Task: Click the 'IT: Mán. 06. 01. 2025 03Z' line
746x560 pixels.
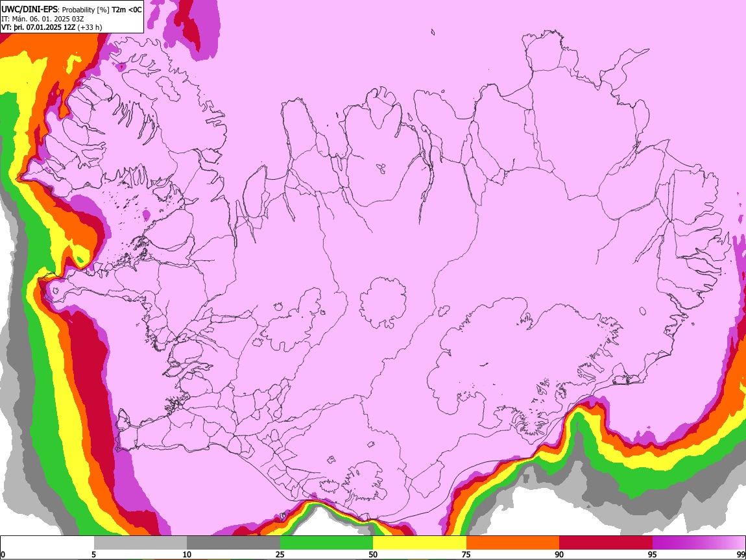Action: (42, 19)
